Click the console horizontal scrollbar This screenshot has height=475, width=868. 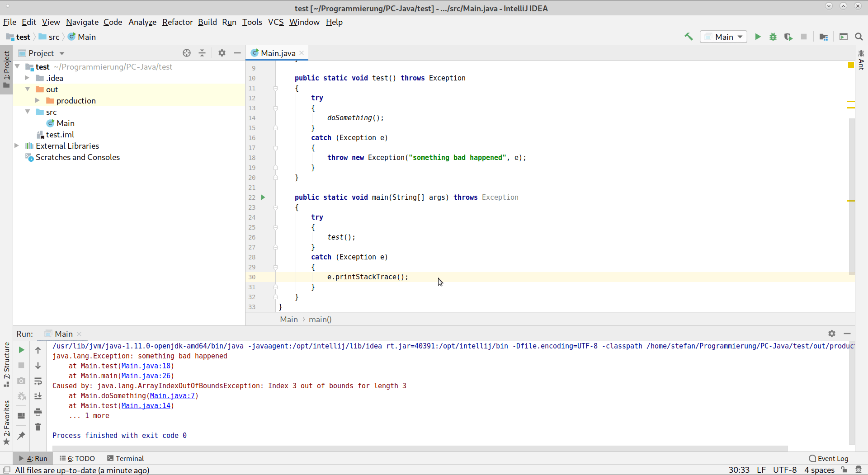click(420, 448)
